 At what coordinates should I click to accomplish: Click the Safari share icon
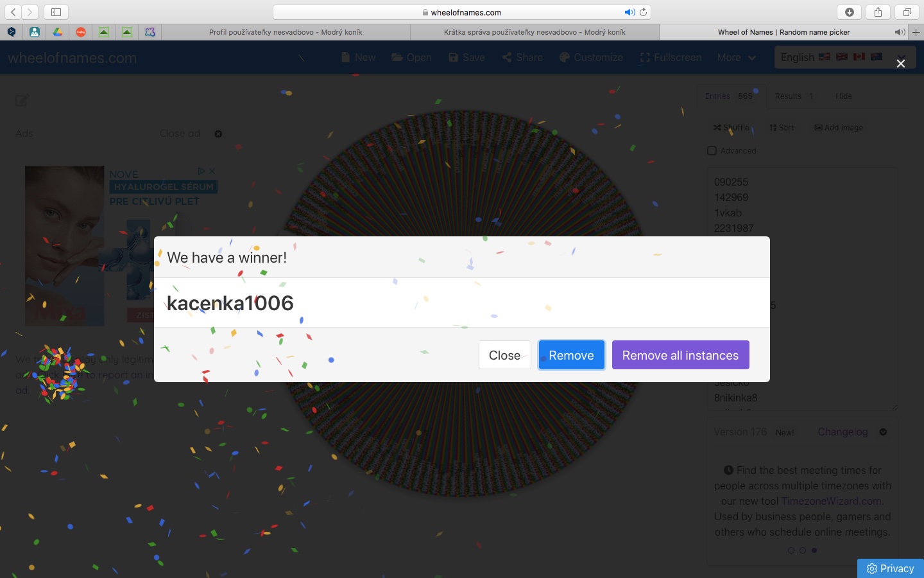coord(878,12)
